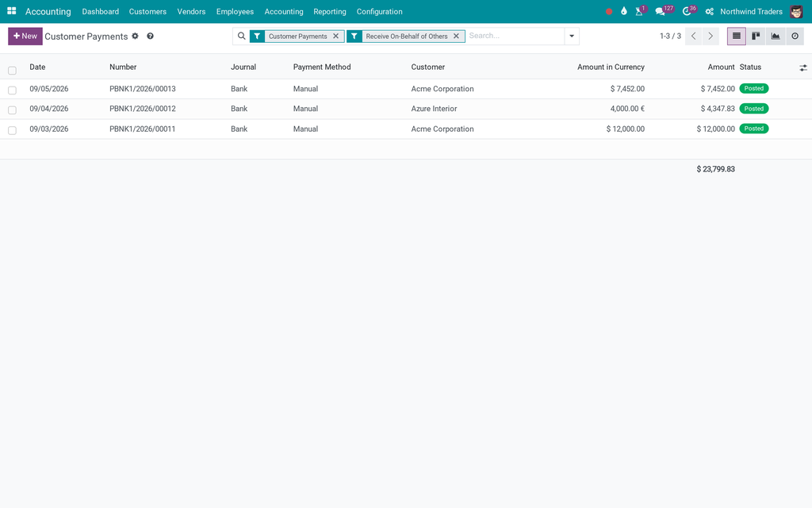Click the search magnifier icon

click(241, 37)
